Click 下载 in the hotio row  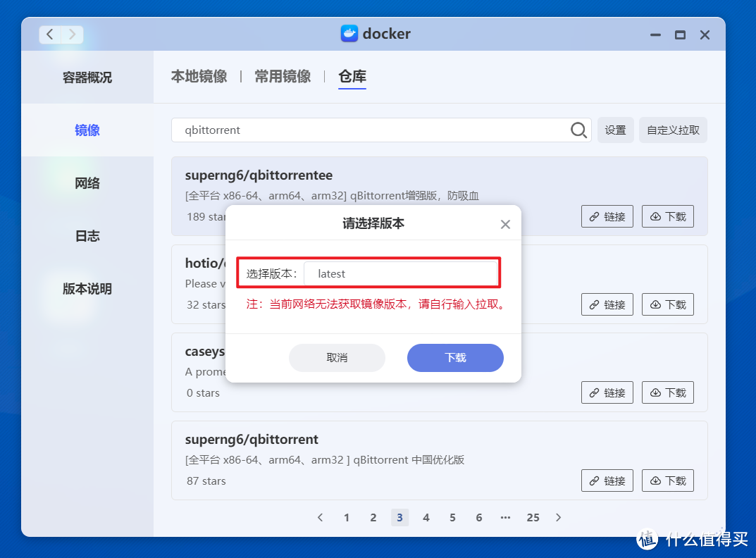click(x=667, y=304)
